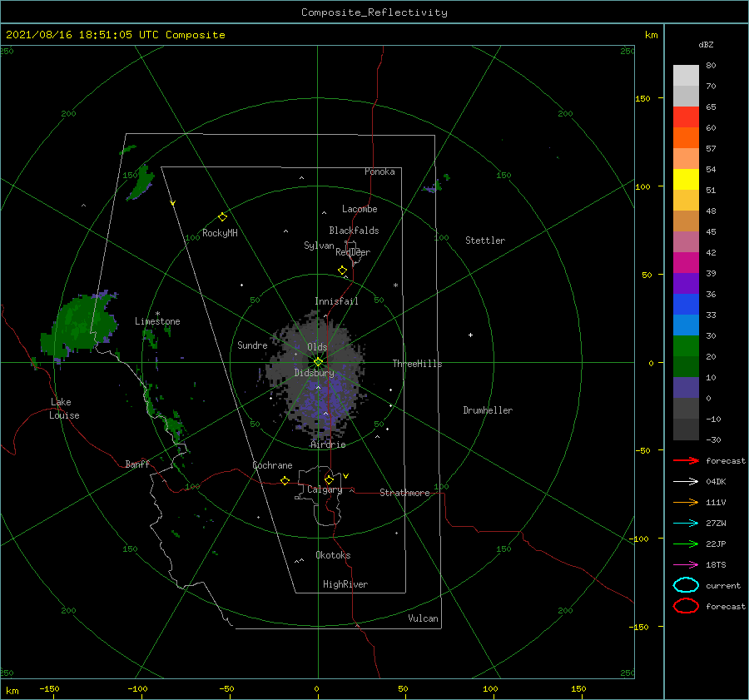
Task: Click the 'current' legend label
Action: tap(723, 585)
